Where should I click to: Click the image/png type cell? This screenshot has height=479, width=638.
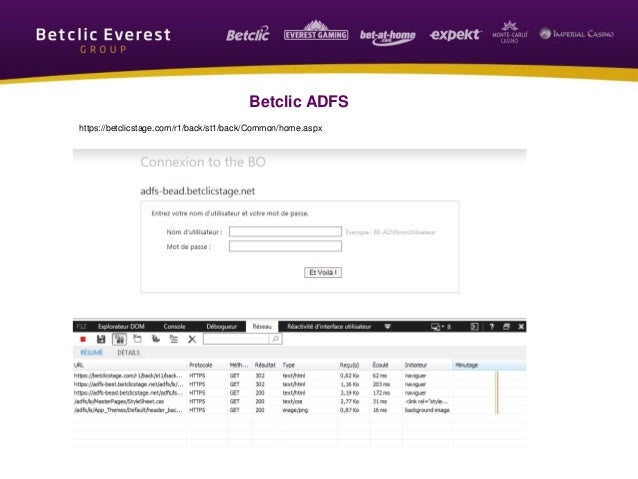(x=295, y=410)
